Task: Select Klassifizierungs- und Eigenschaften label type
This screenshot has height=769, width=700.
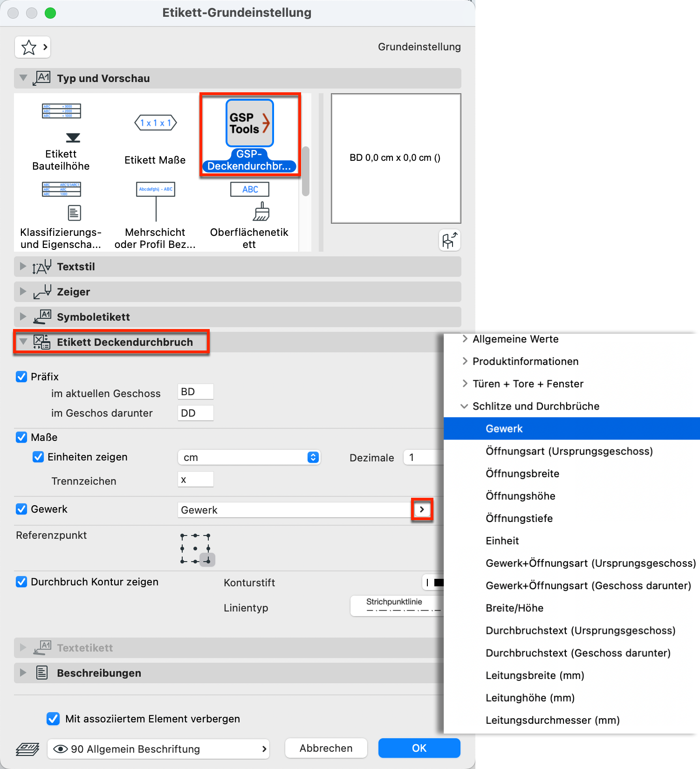Action: pos(61,215)
